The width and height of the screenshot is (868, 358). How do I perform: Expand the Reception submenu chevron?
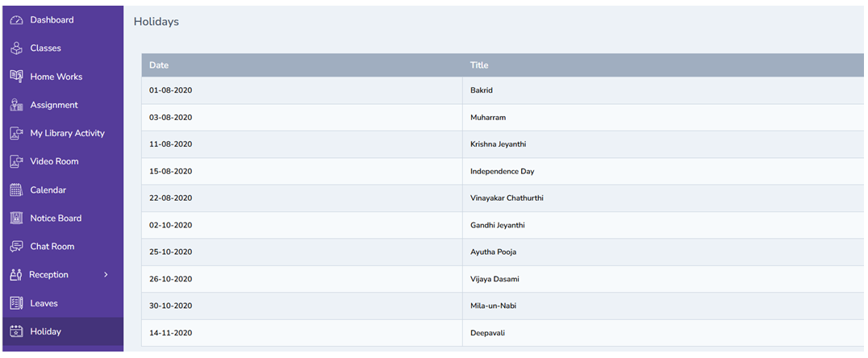[x=106, y=275]
